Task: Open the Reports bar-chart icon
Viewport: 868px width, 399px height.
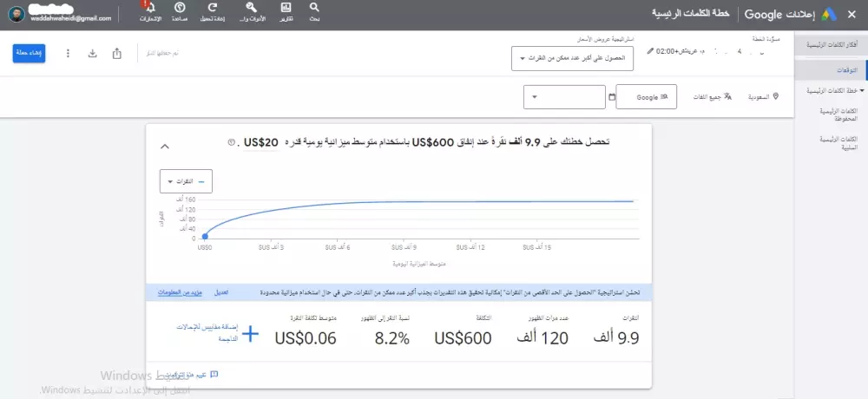Action: click(x=286, y=8)
